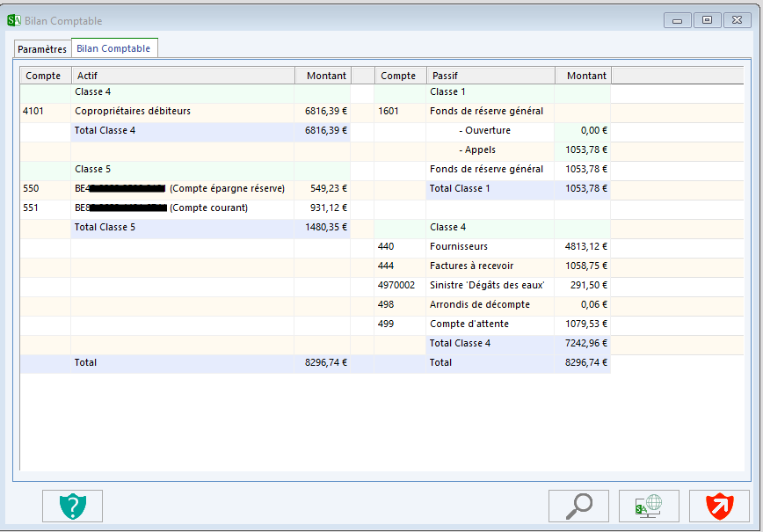
Task: Minimize the Bilan Comptable window
Action: 678,20
